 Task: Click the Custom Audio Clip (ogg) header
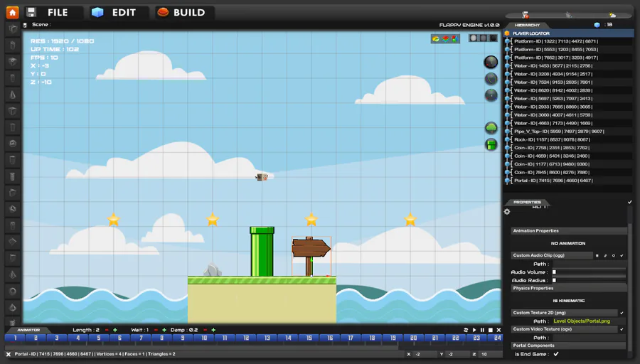pos(551,255)
